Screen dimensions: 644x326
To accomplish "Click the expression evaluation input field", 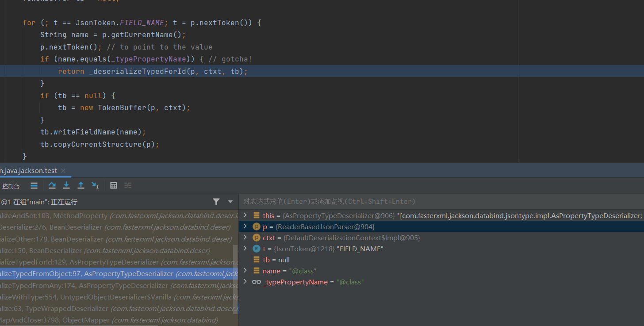I will coord(441,201).
